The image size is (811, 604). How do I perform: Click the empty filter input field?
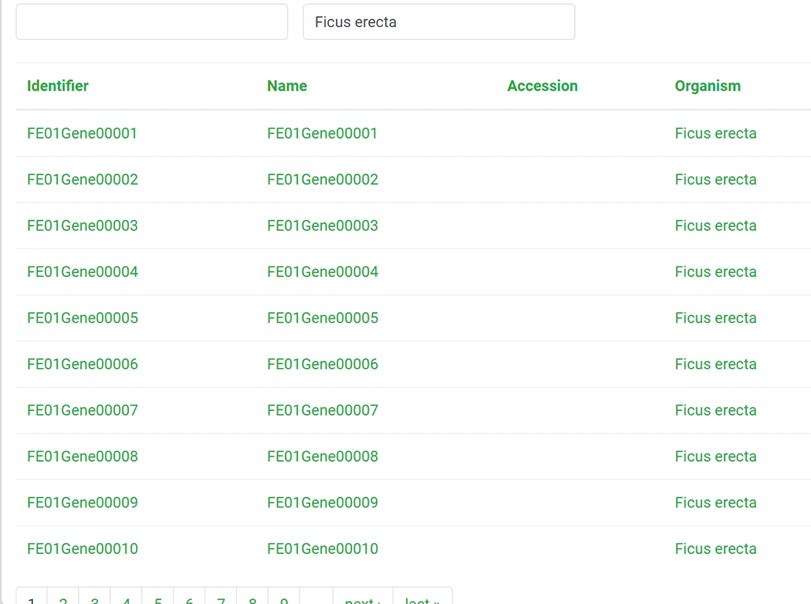(x=151, y=22)
